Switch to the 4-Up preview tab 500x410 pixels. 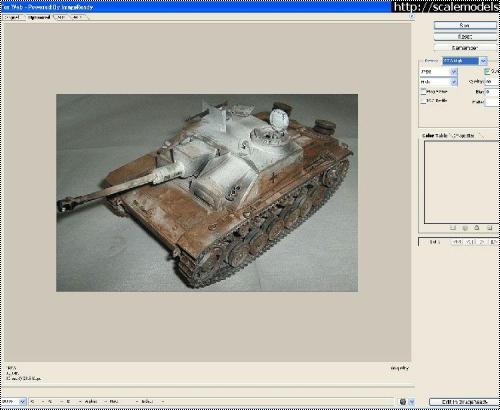[x=77, y=17]
